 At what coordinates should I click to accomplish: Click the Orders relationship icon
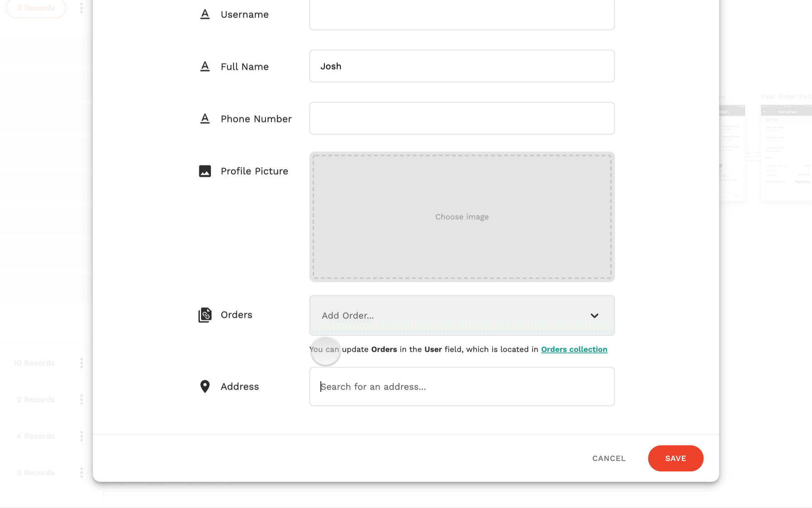click(x=205, y=315)
